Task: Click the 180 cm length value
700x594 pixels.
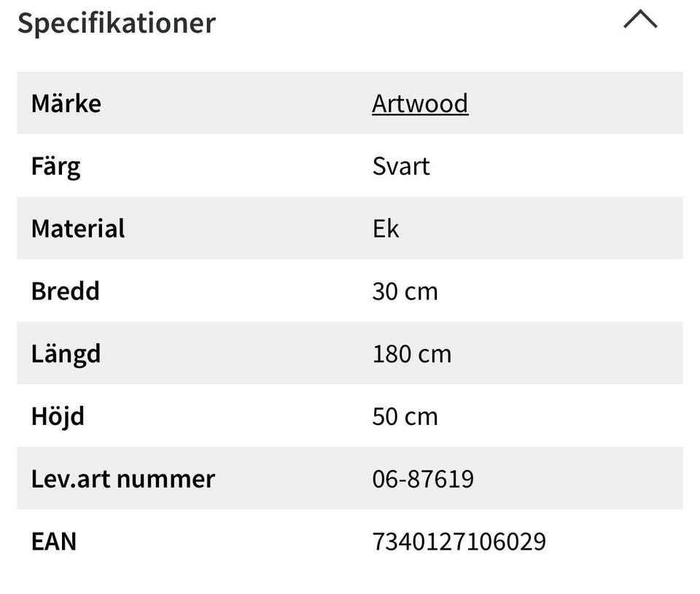Action: (412, 353)
